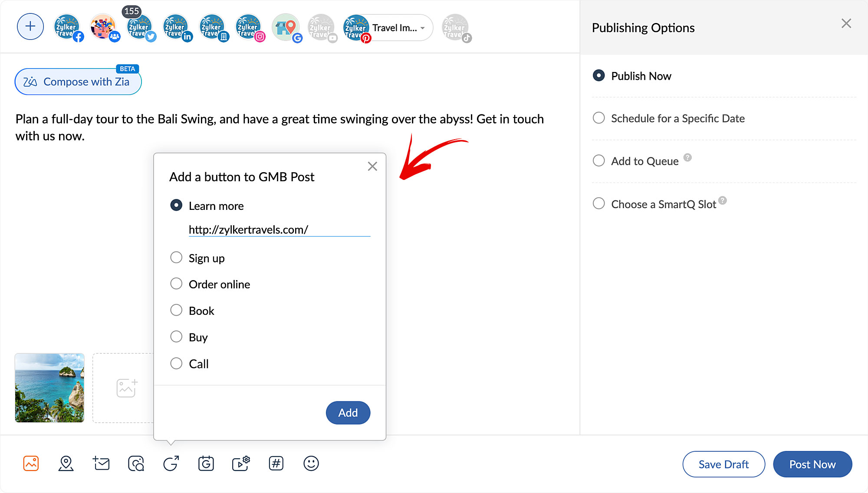This screenshot has width=868, height=493.
Task: Click the emoji picker icon
Action: [x=311, y=464]
